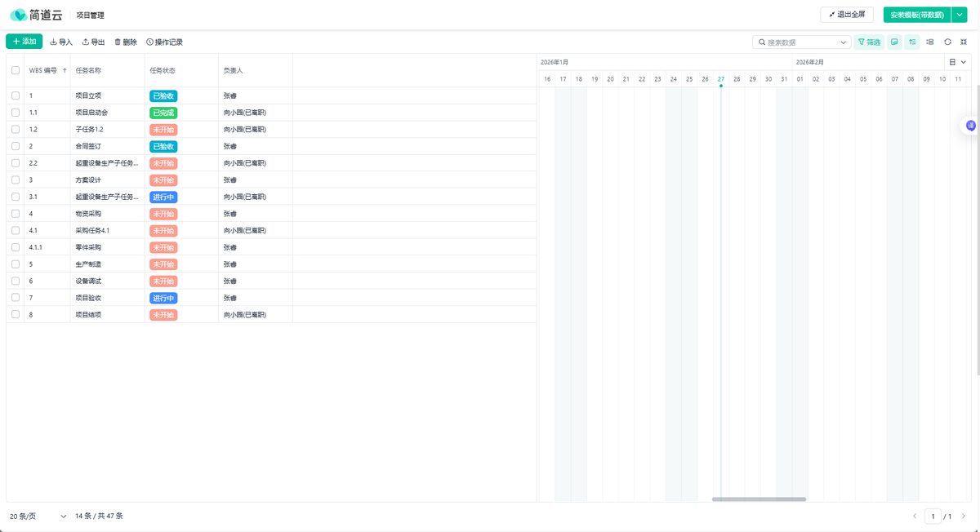Click the WBS 编号 column header
Image resolution: width=980 pixels, height=532 pixels.
pyautogui.click(x=43, y=70)
